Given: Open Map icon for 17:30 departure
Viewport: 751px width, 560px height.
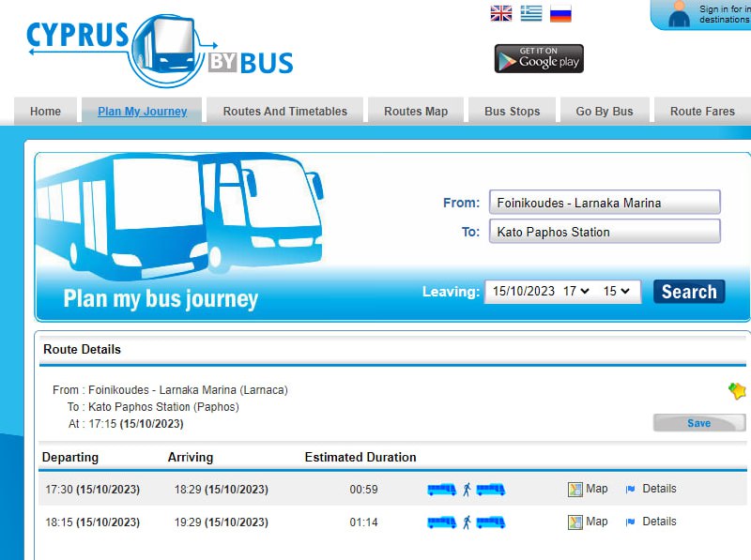Looking at the screenshot, I should point(575,489).
